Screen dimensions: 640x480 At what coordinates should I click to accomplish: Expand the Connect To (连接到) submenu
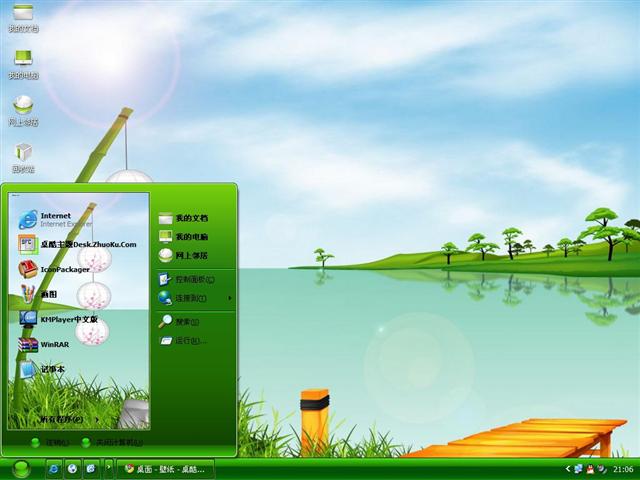(195, 298)
